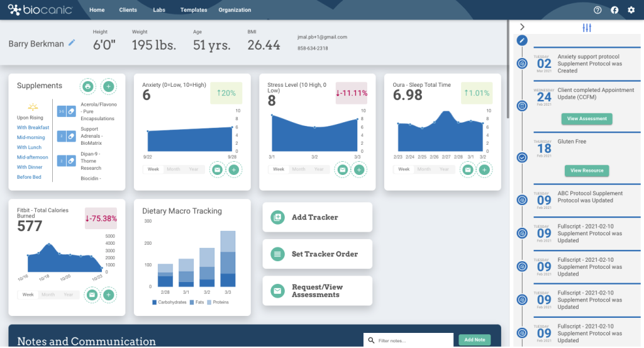Click the pencil icon beside Barry Berkman

coord(72,43)
